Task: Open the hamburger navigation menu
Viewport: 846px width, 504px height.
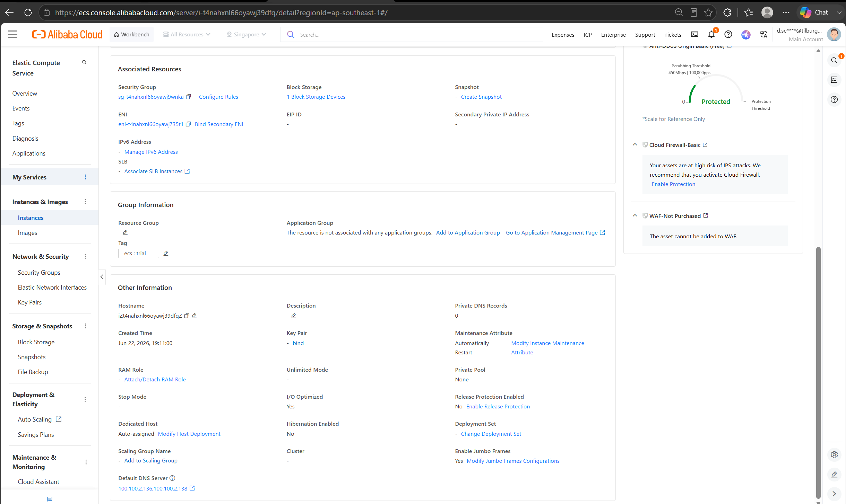Action: (13, 34)
